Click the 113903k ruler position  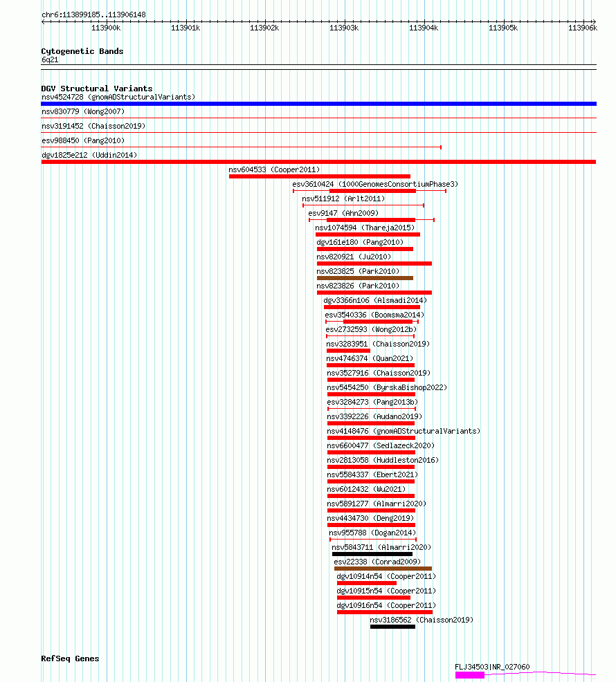[344, 28]
